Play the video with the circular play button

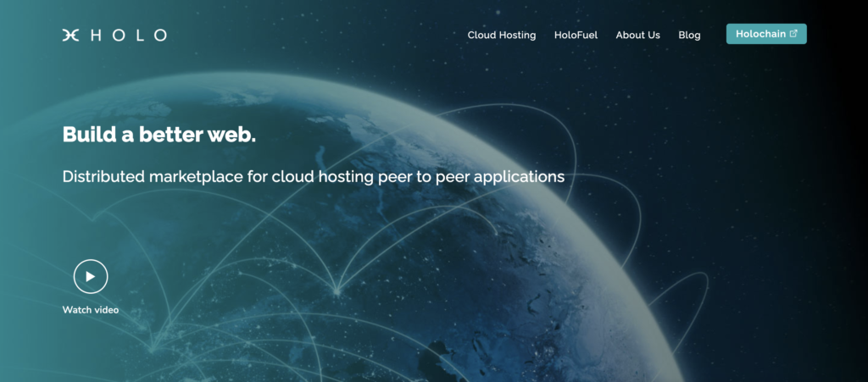[x=90, y=276]
